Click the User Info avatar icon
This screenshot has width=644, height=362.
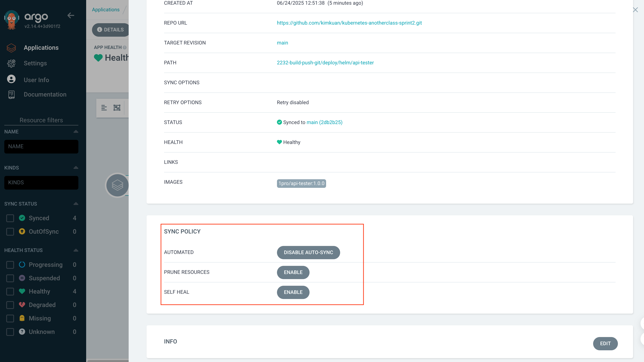click(11, 79)
